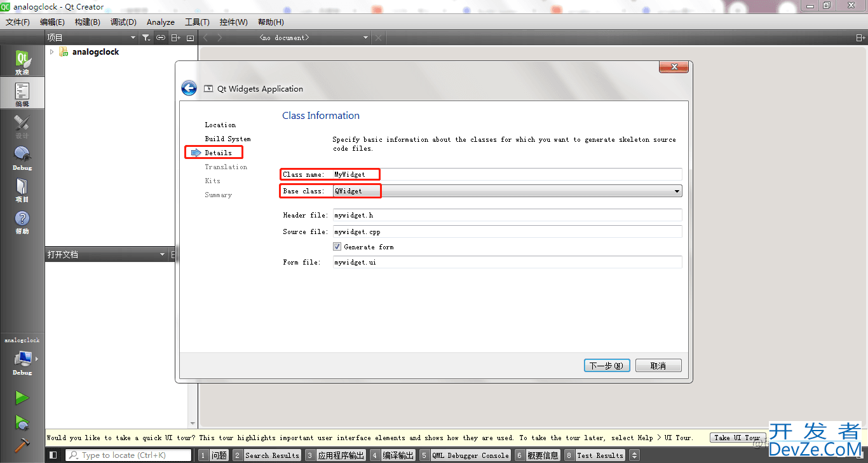
Task: Switch to the Edit (编辑) mode
Action: pyautogui.click(x=22, y=94)
